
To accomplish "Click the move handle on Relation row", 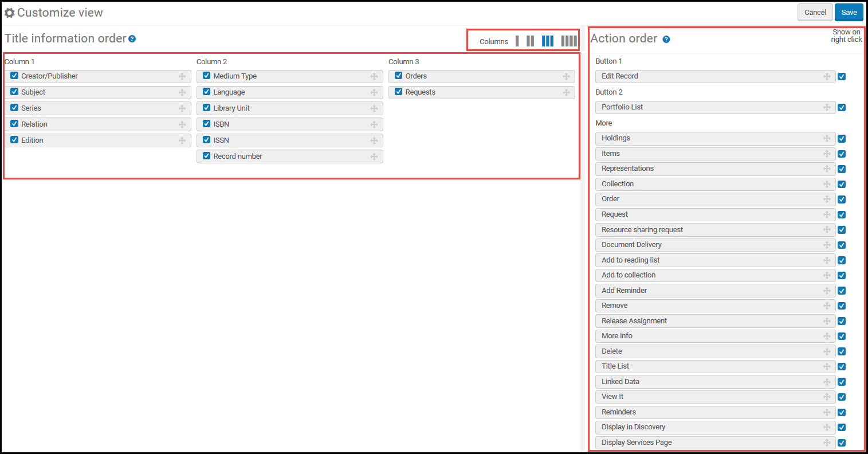I will [x=182, y=124].
